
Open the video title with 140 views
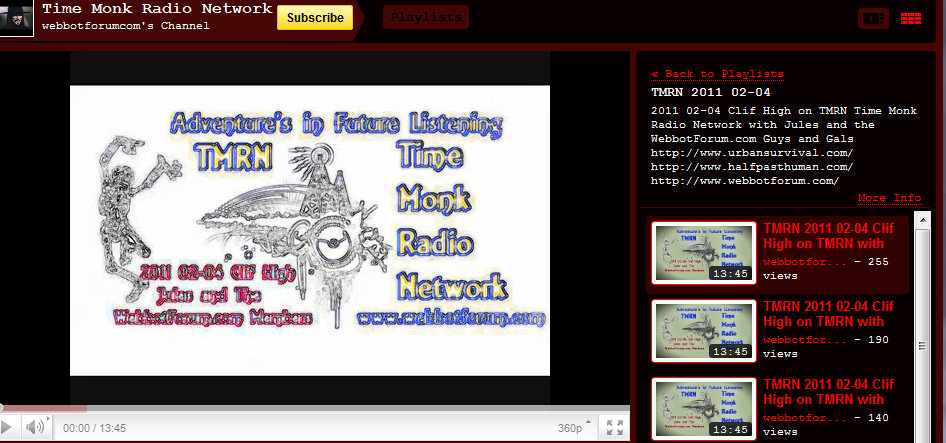point(828,392)
